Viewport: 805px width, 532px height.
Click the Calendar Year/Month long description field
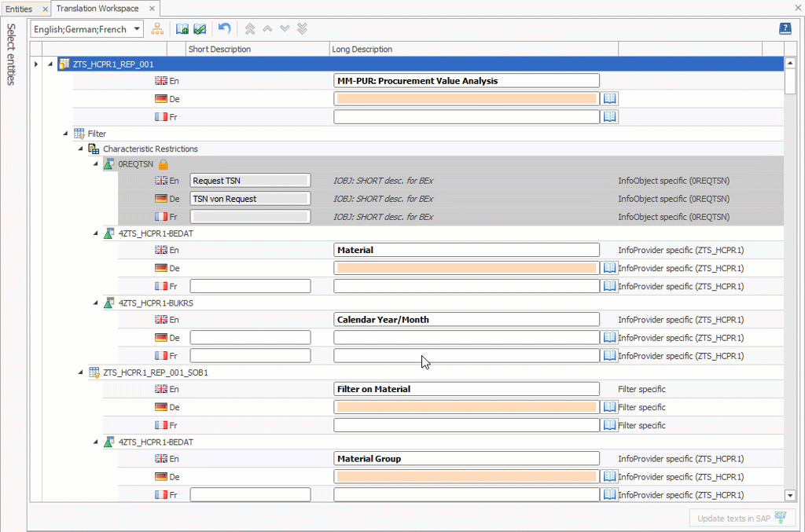click(466, 320)
